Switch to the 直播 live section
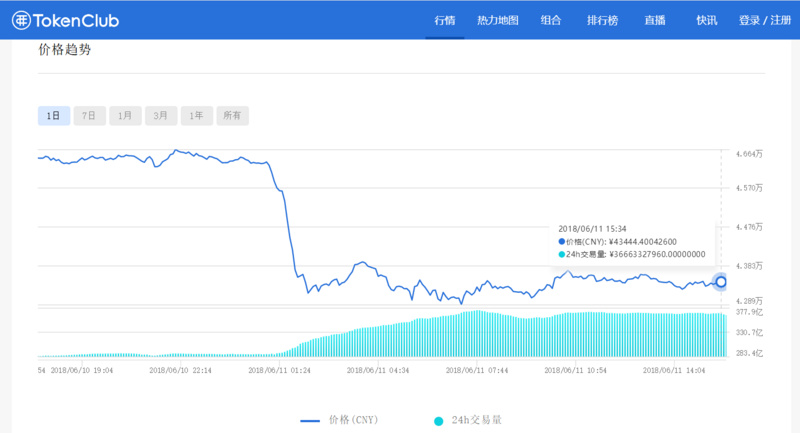The image size is (800, 433). [x=656, y=21]
